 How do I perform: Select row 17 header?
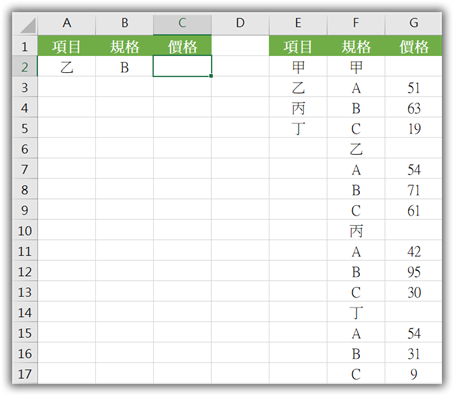[x=25, y=373]
